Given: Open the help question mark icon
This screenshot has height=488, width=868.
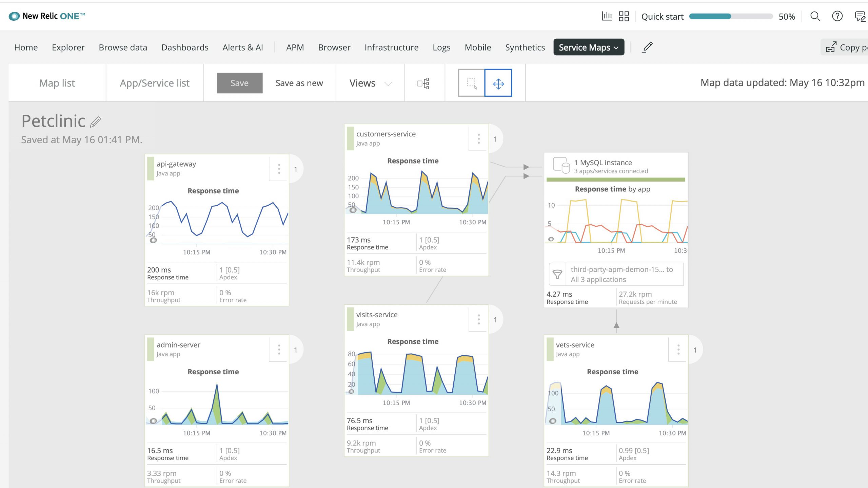Looking at the screenshot, I should tap(837, 16).
